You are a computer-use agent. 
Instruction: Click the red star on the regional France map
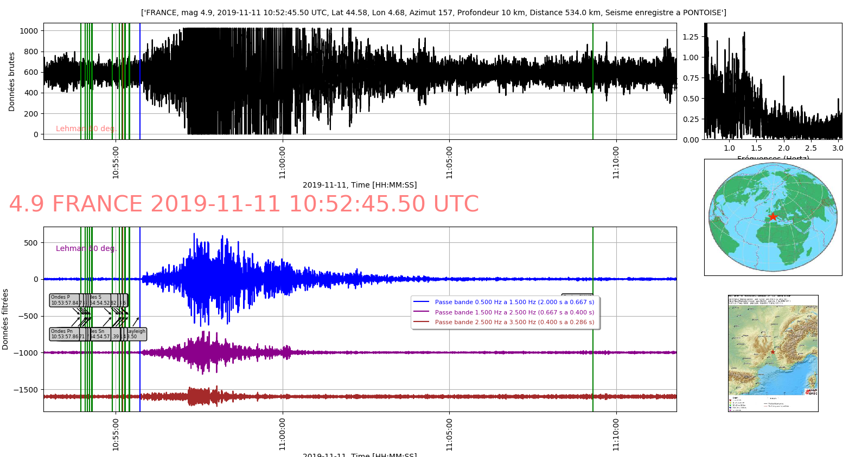click(773, 352)
